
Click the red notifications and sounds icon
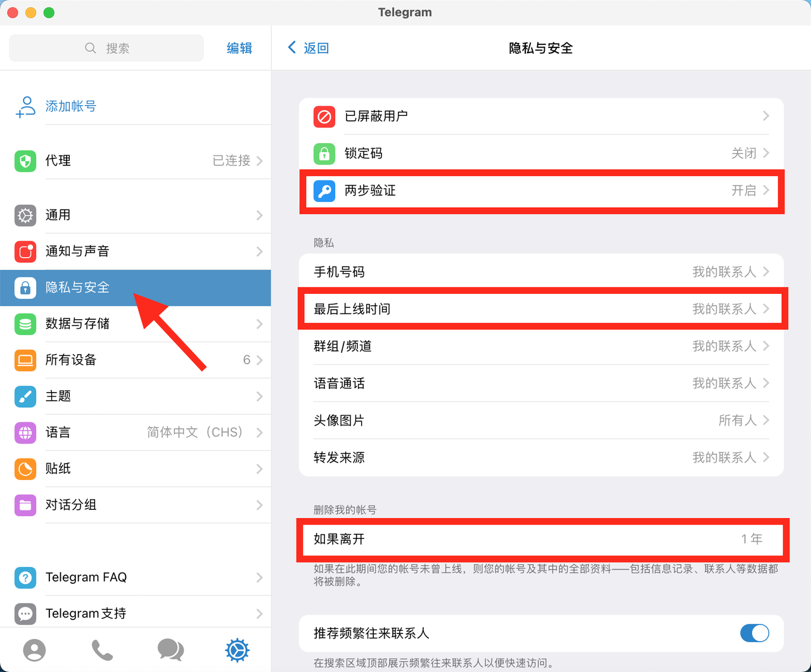[x=25, y=251]
